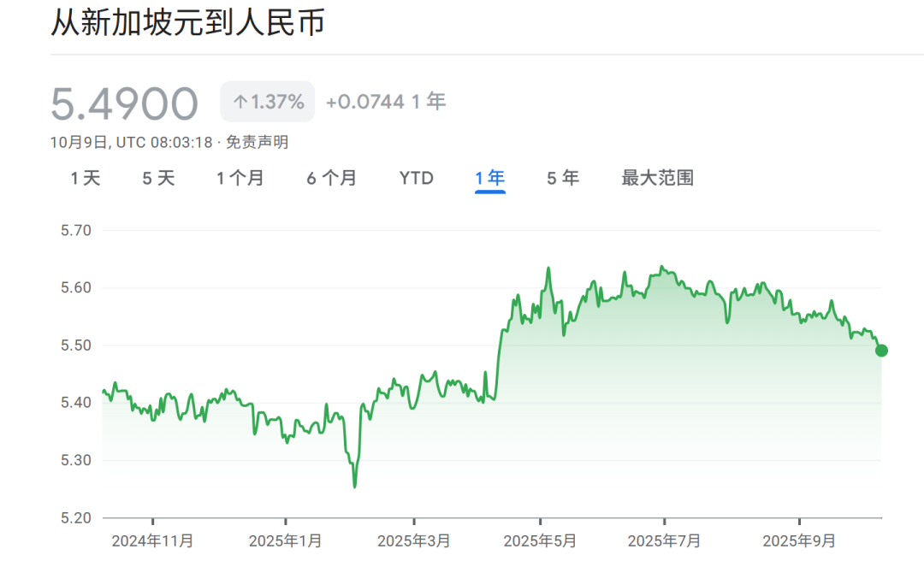This screenshot has width=924, height=561.
Task: Switch to the YTD tab
Action: [x=417, y=178]
